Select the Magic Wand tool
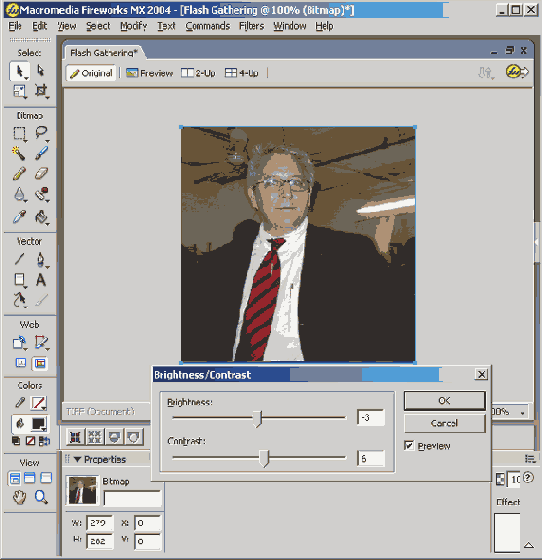Viewport: 542px width, 560px height. tap(19, 153)
